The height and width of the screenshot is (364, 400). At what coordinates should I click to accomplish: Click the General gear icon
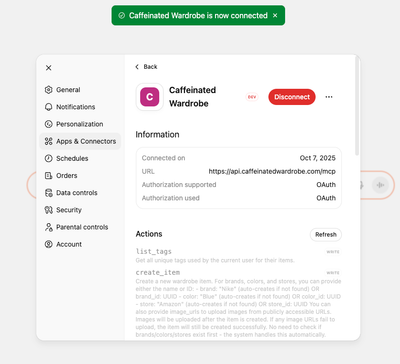click(x=49, y=90)
